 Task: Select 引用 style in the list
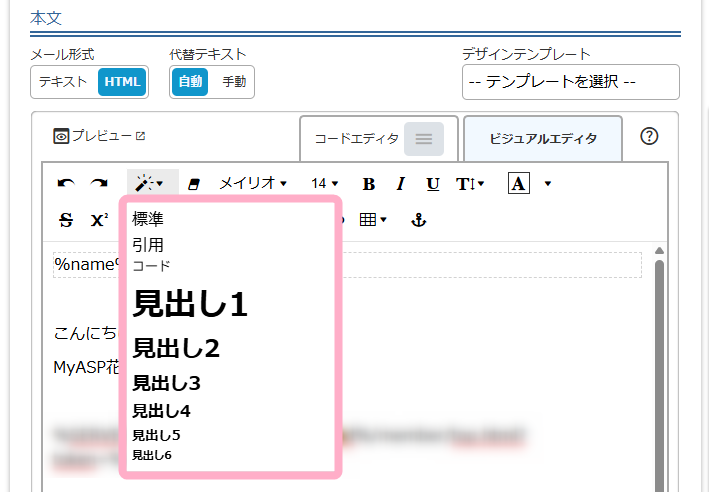[x=148, y=244]
